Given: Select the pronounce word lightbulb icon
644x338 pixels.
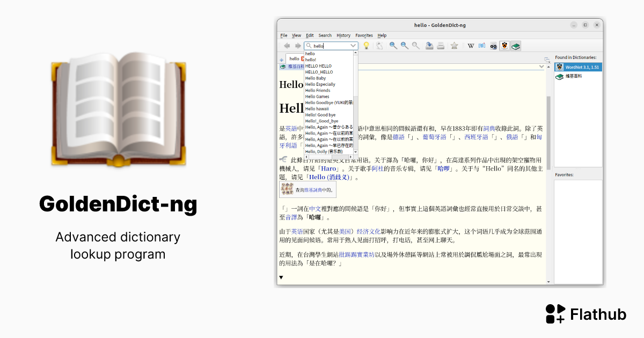Looking at the screenshot, I should (x=366, y=46).
